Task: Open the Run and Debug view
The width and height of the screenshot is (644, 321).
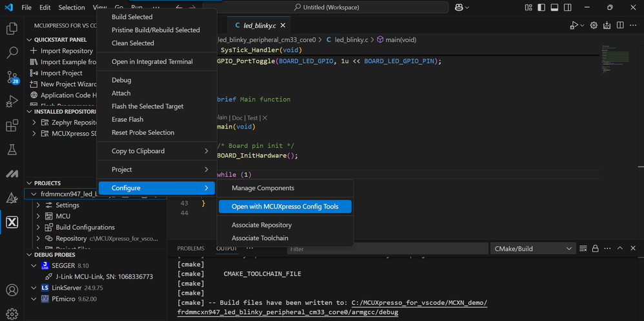Action: coord(12,101)
